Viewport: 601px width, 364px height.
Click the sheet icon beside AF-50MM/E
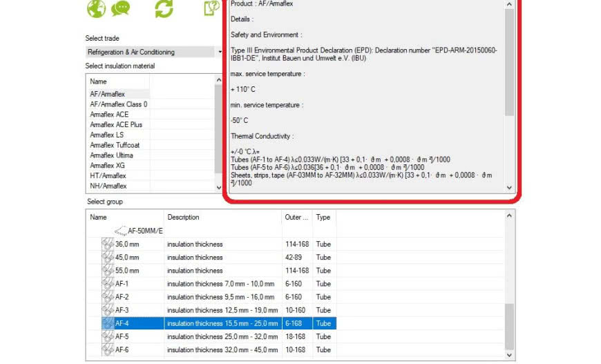[120, 231]
